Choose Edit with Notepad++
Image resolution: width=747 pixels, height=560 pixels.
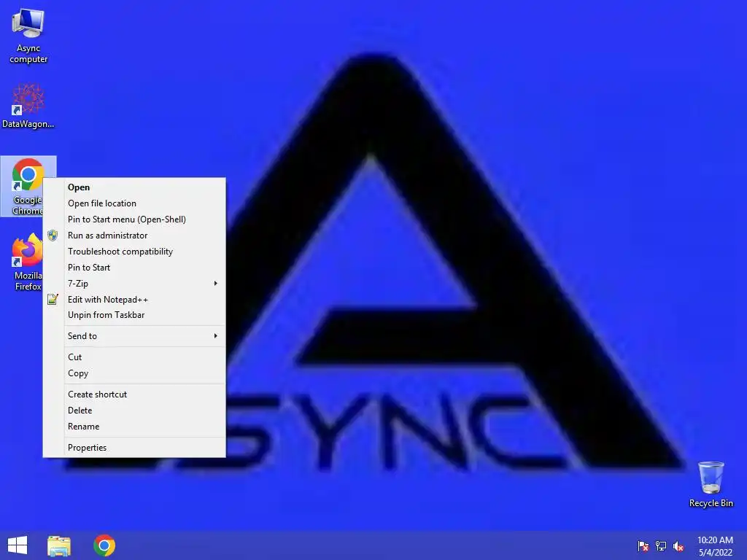pos(134,300)
